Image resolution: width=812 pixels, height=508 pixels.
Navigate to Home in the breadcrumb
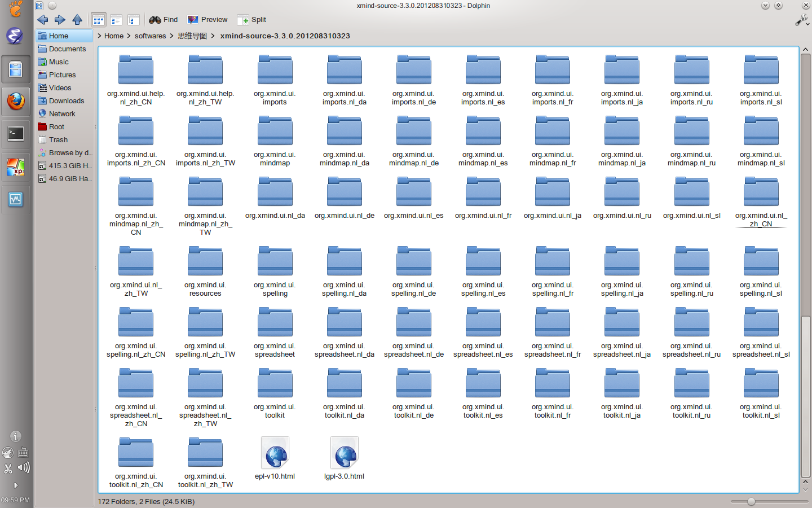(114, 36)
